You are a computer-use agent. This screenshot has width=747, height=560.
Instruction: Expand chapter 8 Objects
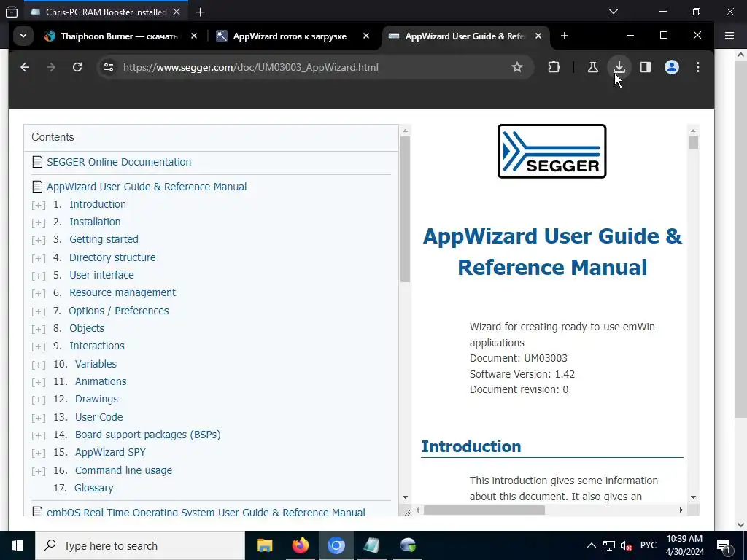pyautogui.click(x=39, y=330)
